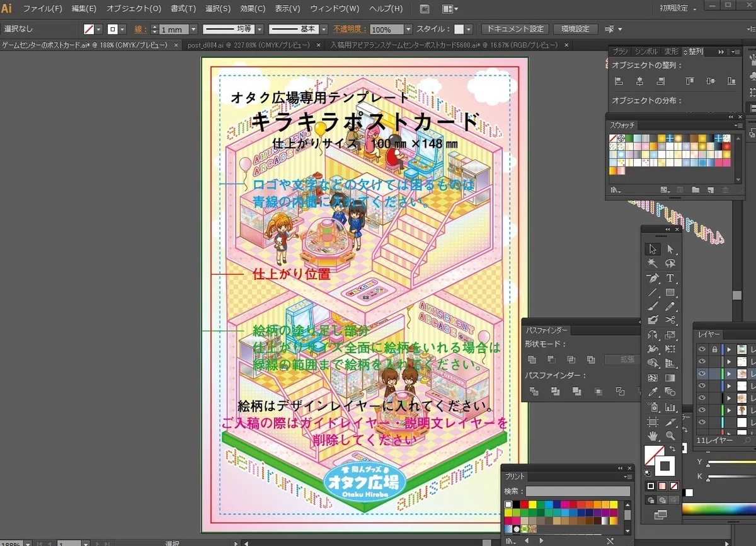
Task: Select the Column Graph tool
Action: tap(670, 407)
